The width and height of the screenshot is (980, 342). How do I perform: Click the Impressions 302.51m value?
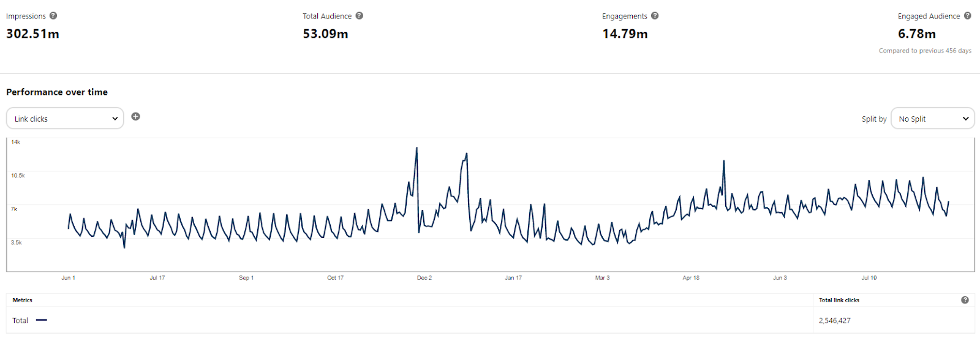pos(33,34)
